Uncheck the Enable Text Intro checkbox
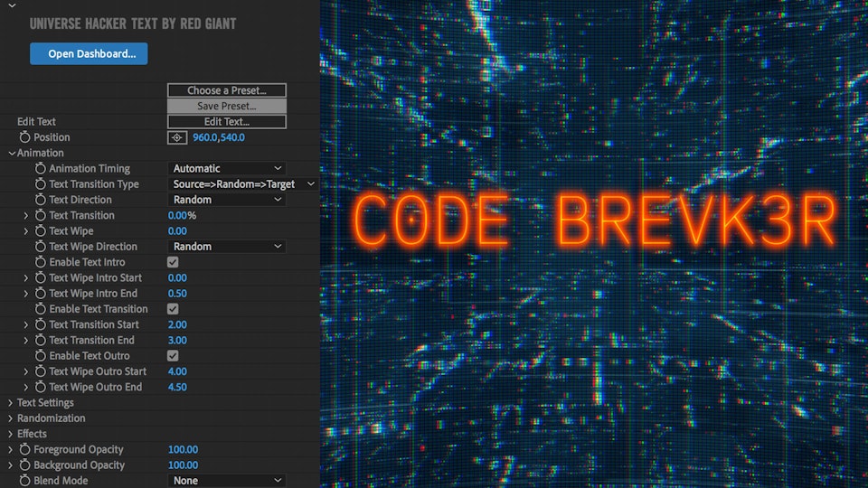This screenshot has height=488, width=868. point(174,262)
